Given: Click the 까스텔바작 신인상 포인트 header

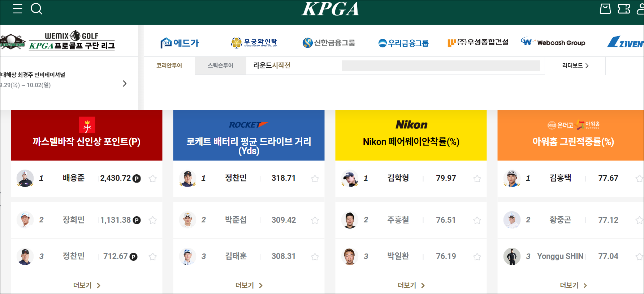Looking at the screenshot, I should [87, 135].
